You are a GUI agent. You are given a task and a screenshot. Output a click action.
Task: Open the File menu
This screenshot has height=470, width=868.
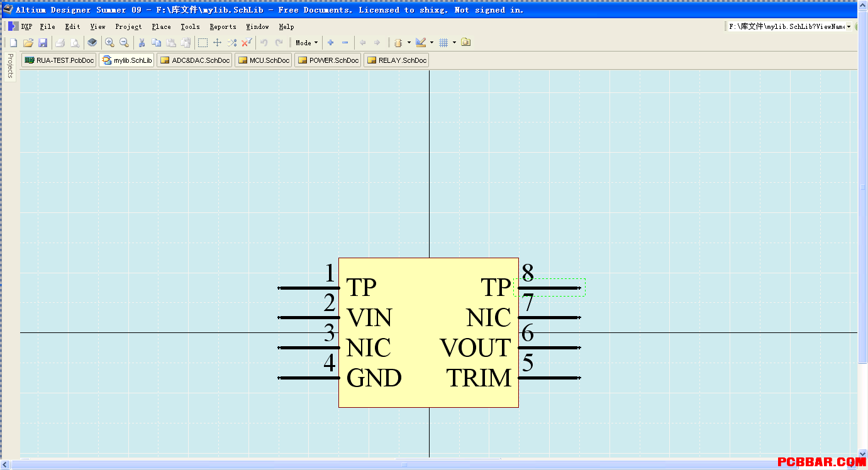[x=47, y=26]
